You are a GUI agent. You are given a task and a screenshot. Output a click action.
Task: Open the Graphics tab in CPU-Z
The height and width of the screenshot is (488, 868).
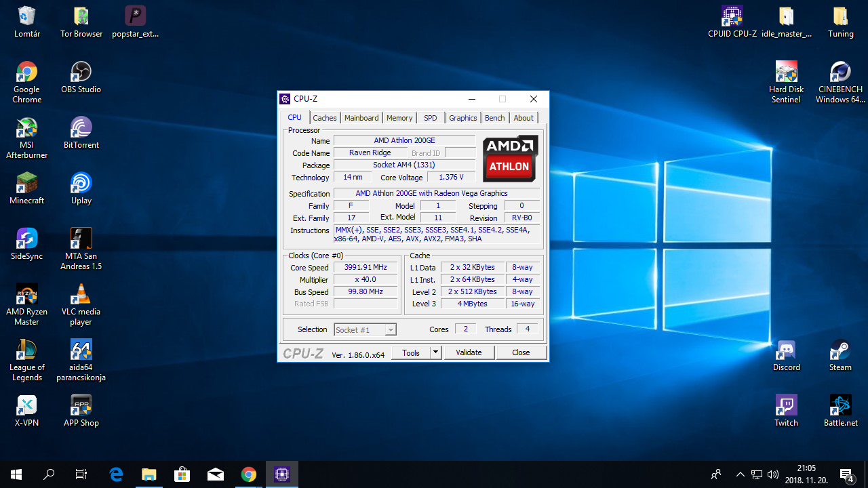(x=463, y=118)
